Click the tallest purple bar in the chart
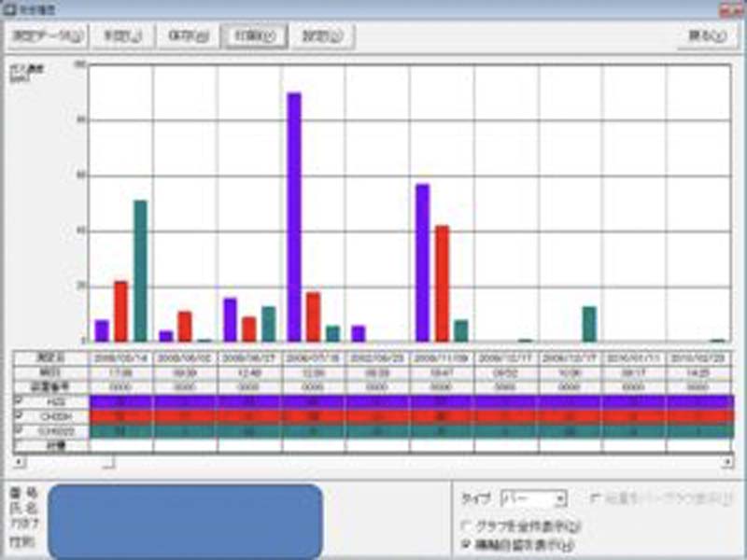Image resolution: width=747 pixels, height=560 pixels. (294, 217)
